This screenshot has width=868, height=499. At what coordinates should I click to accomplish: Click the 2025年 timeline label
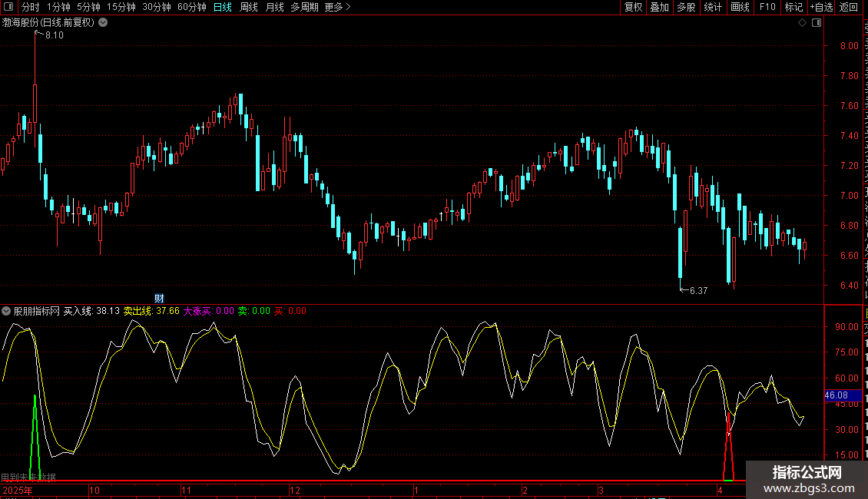[18, 490]
